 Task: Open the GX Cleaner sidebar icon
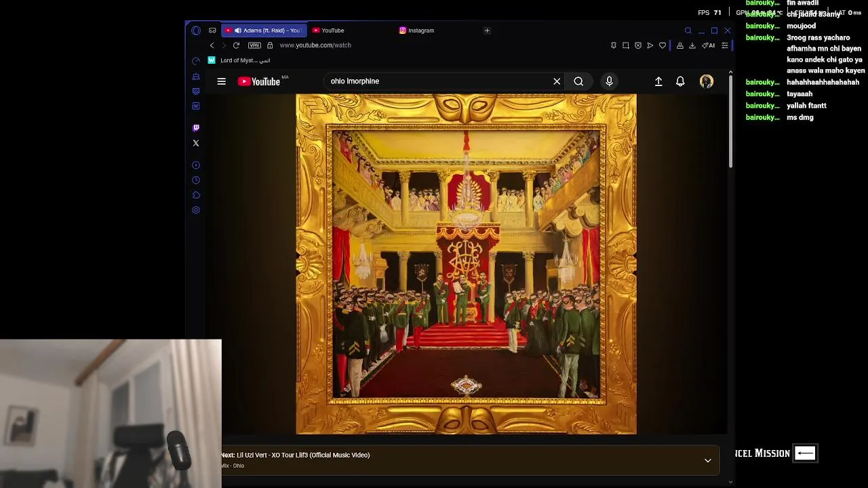click(x=196, y=77)
